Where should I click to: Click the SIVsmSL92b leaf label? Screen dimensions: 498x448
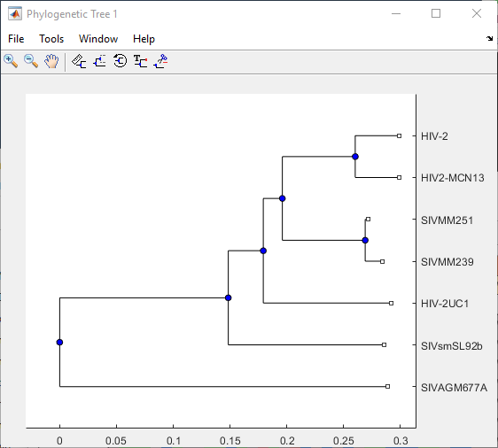(x=451, y=346)
